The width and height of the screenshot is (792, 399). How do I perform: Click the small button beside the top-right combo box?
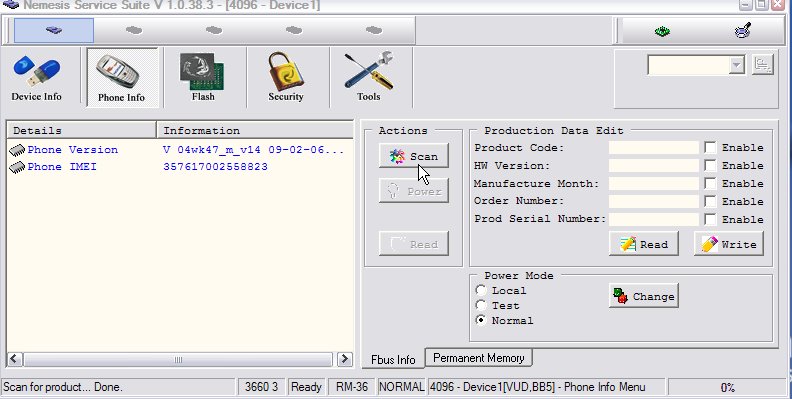[763, 65]
